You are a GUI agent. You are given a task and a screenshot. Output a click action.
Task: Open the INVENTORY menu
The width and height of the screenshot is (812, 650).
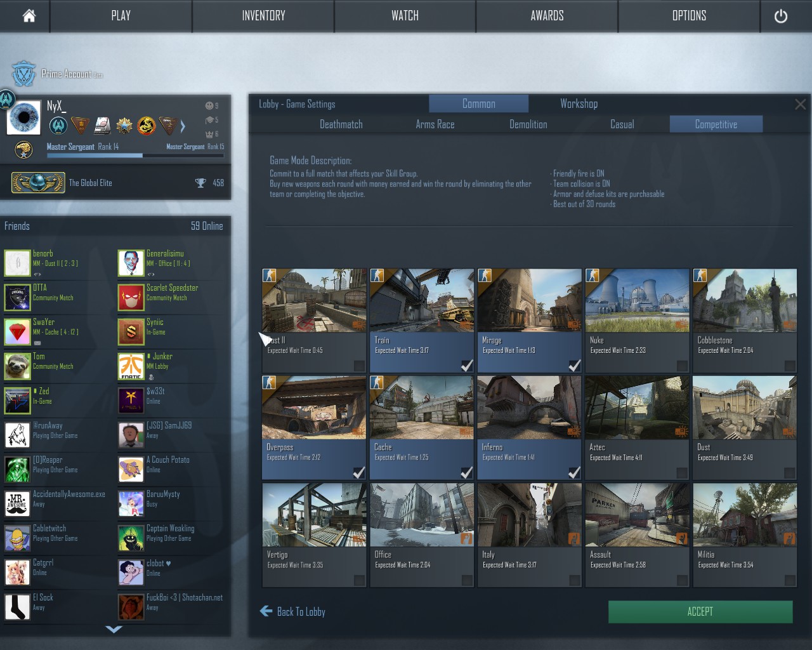263,16
